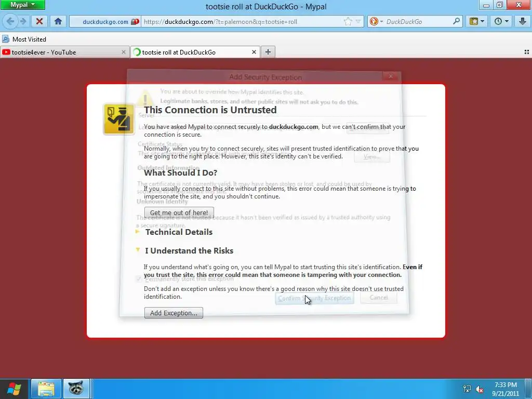Click Get me out of here! button
Image resolution: width=532 pixels, height=399 pixels.
click(x=179, y=212)
